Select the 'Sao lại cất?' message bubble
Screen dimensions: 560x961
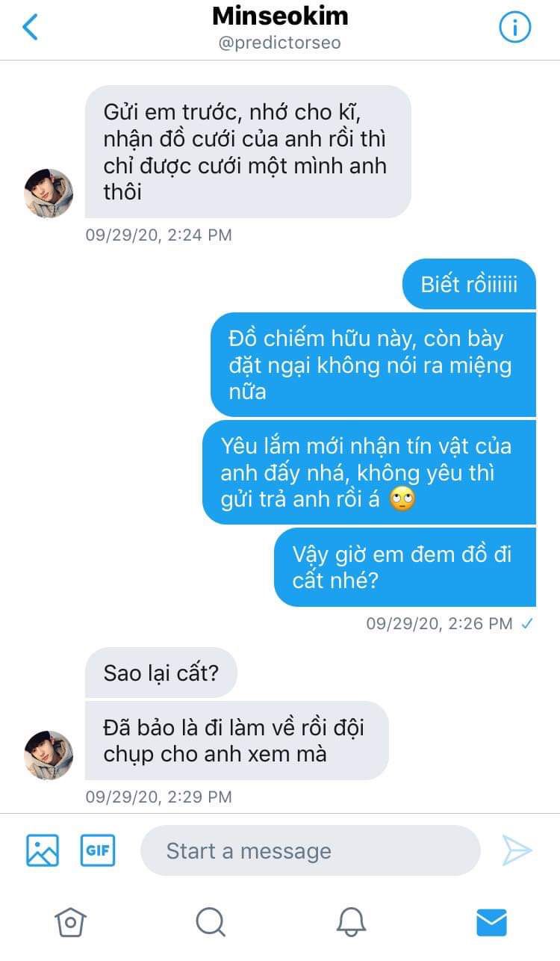[161, 673]
